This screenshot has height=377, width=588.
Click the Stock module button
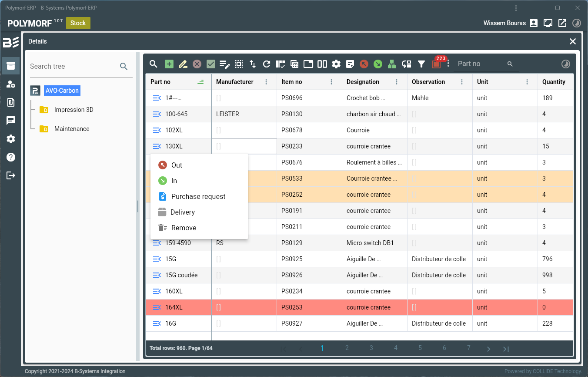[78, 23]
